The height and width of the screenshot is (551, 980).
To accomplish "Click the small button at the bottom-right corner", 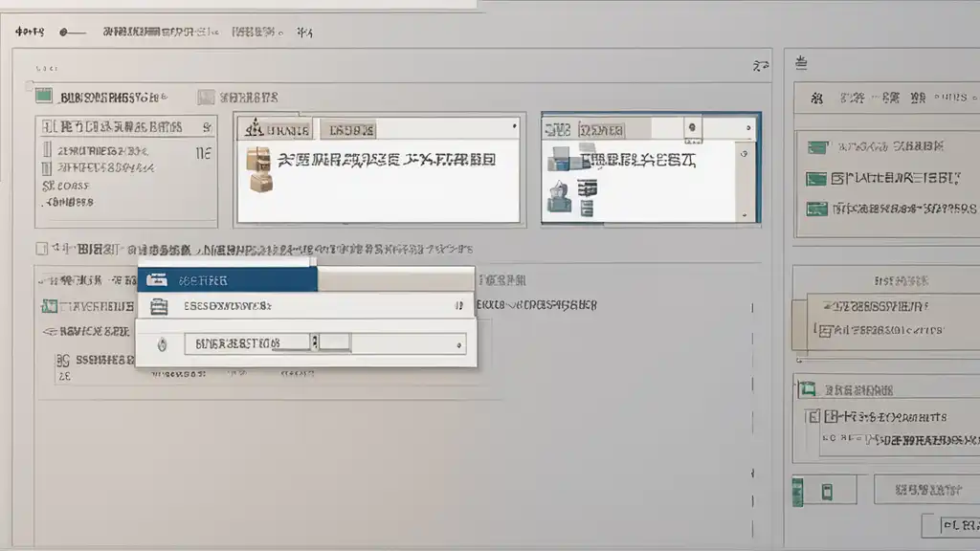I will (x=952, y=525).
